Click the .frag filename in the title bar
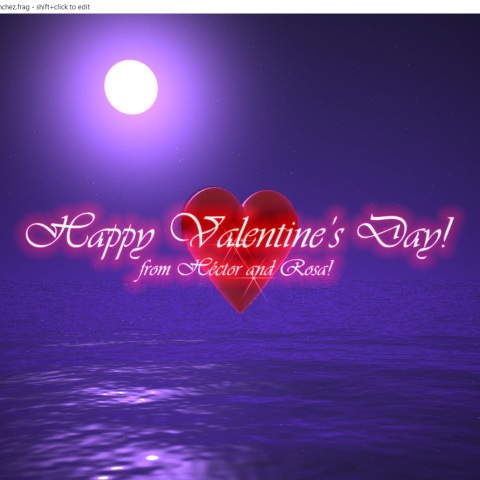The width and height of the screenshot is (480, 480). (15, 7)
